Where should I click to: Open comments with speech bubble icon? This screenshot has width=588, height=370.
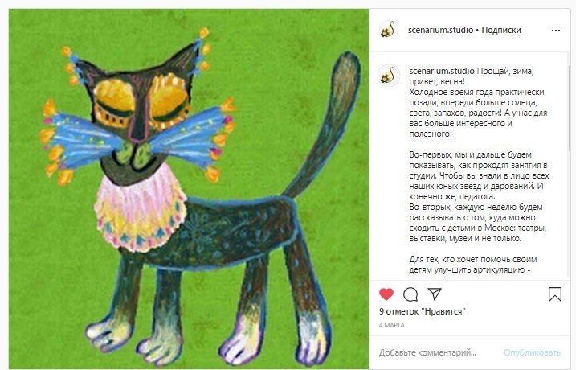[410, 294]
